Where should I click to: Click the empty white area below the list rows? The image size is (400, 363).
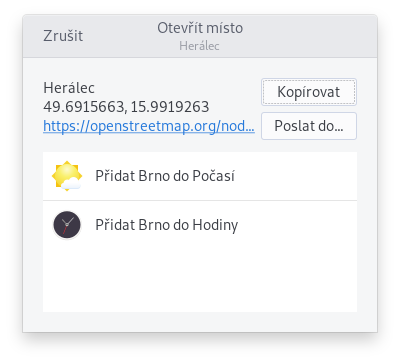(x=200, y=281)
